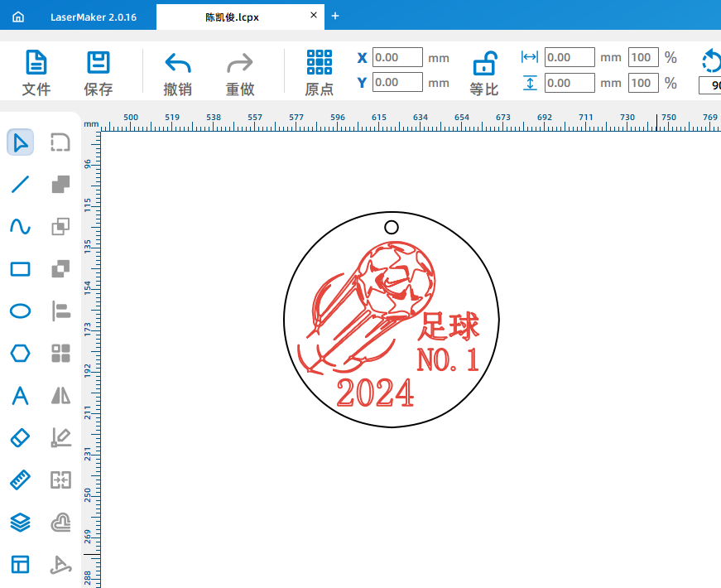721x588 pixels.
Task: Undo with the 撤销 button
Action: [178, 73]
